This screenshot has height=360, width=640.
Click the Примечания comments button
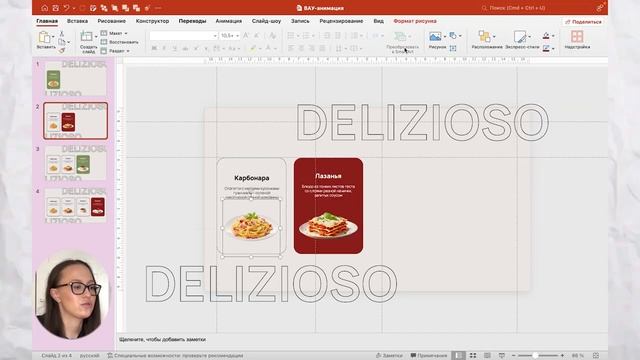[429, 356]
